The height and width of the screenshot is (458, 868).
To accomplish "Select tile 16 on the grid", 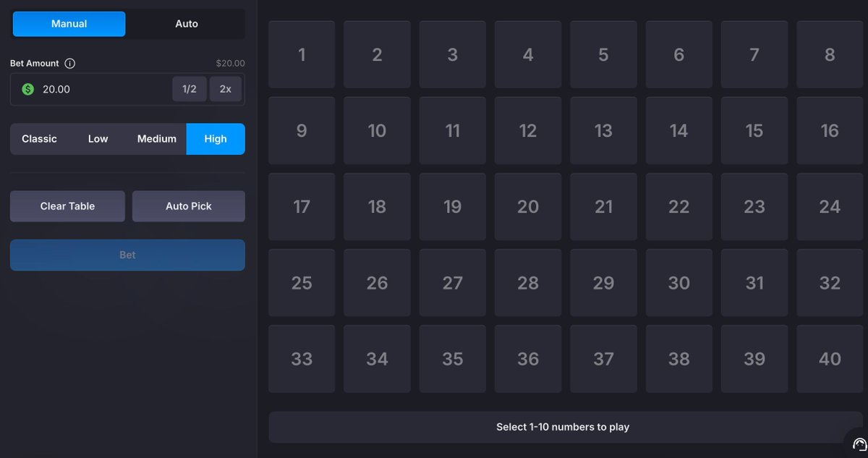I will pyautogui.click(x=830, y=131).
